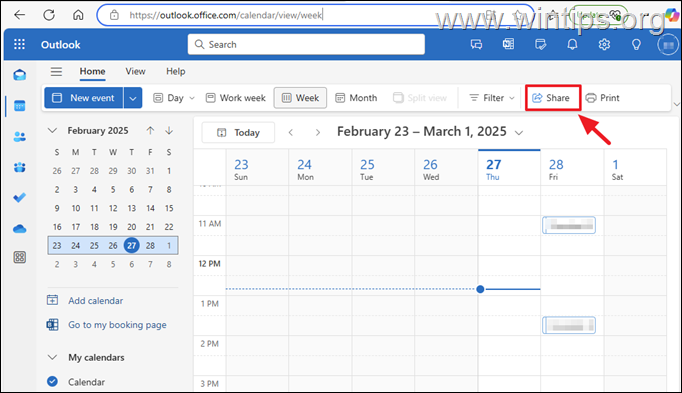This screenshot has height=393, width=682.
Task: Create a New event
Action: 84,98
